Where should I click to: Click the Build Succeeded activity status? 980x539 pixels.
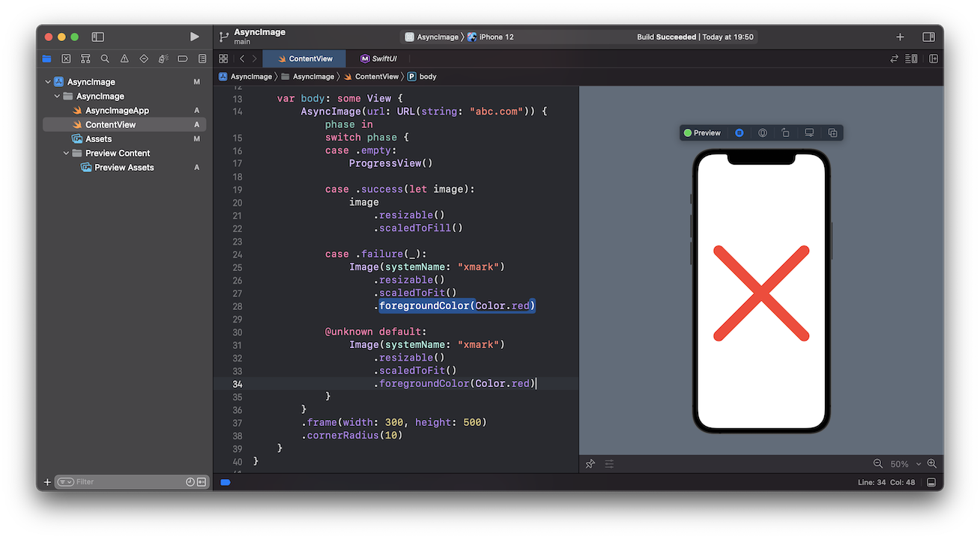pos(695,37)
